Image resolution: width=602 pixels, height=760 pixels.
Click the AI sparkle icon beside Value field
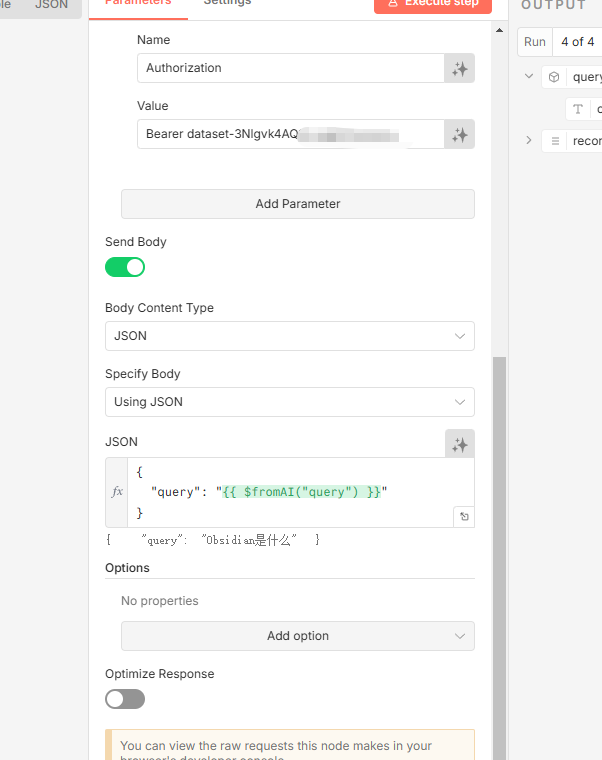point(460,134)
